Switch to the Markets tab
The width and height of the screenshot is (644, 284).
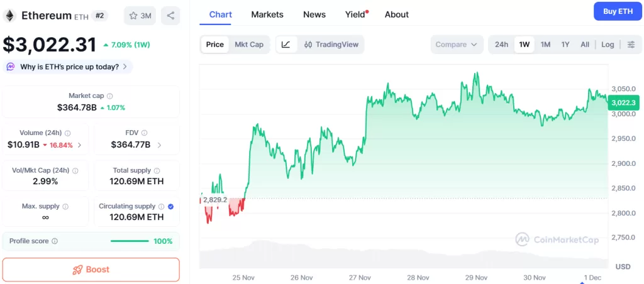[267, 14]
